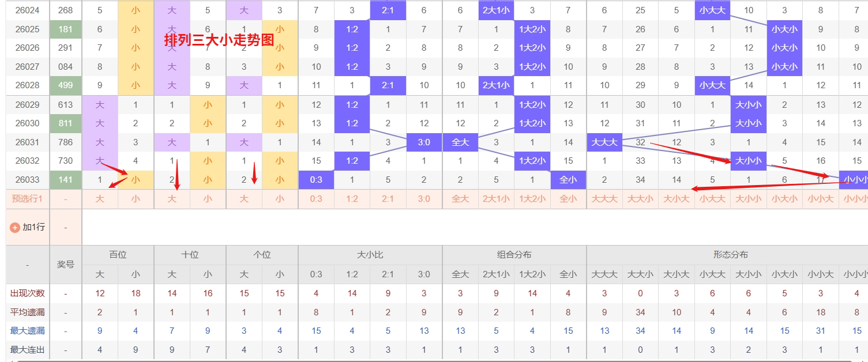Select 2:1 ratio in the 预选行1 row

pyautogui.click(x=388, y=199)
